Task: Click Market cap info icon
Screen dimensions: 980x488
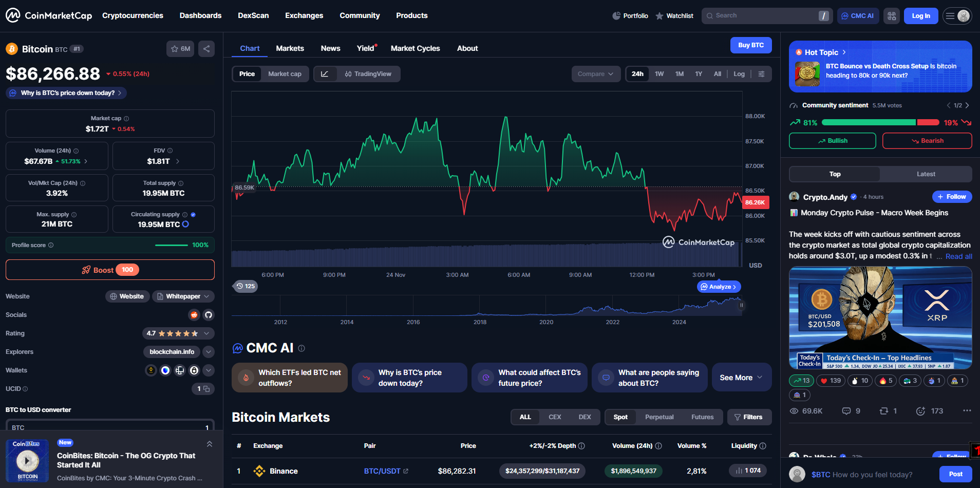Action: tap(126, 119)
